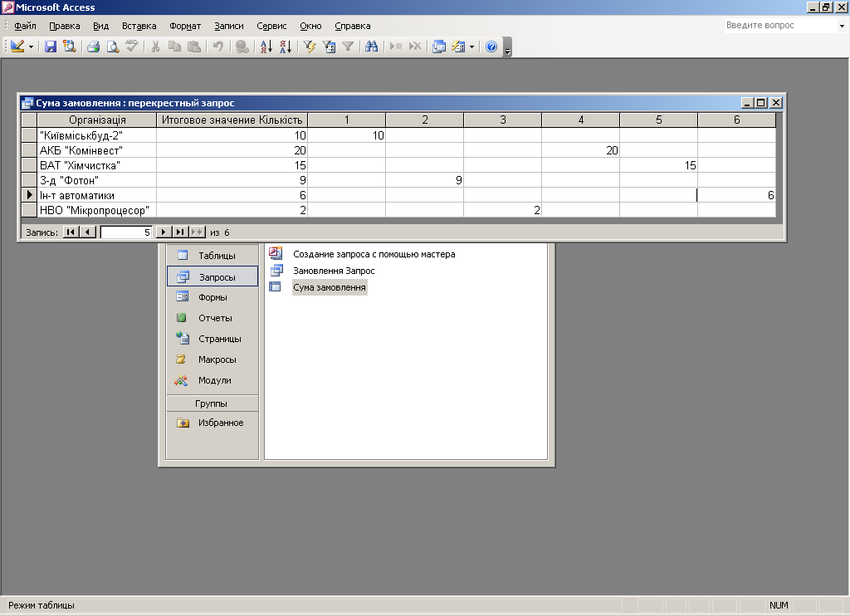Toggle the Apply Filter funnel icon

[348, 46]
